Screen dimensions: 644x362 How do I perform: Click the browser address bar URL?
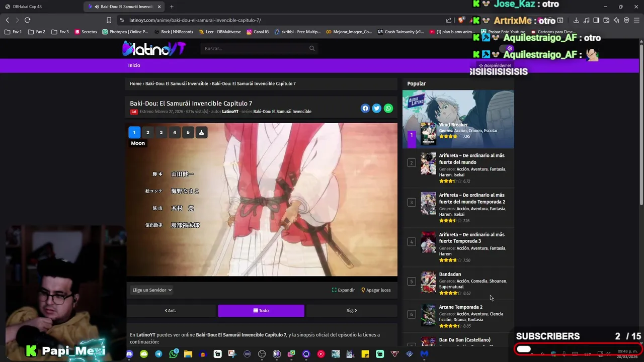click(x=195, y=20)
